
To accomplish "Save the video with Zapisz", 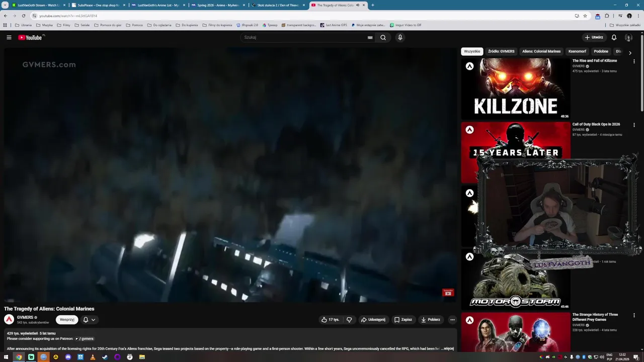I will [x=403, y=319].
